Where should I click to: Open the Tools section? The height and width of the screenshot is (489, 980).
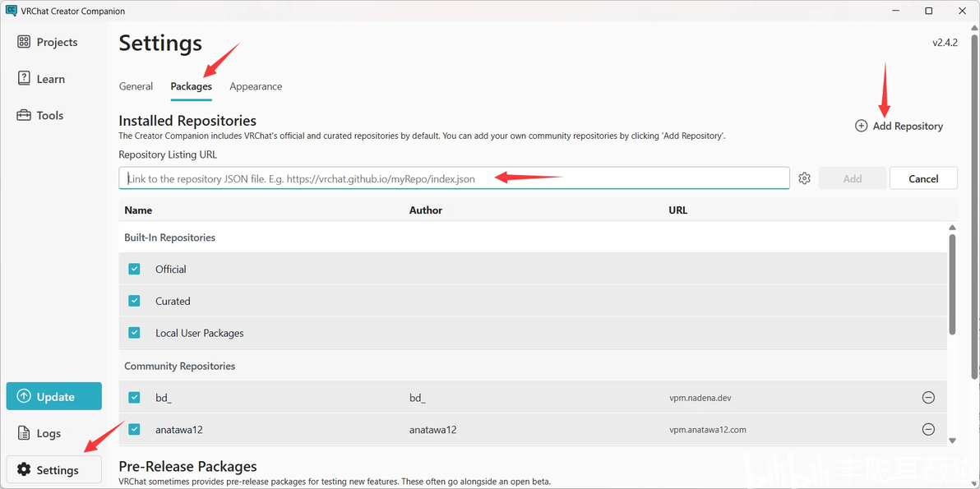pos(40,116)
